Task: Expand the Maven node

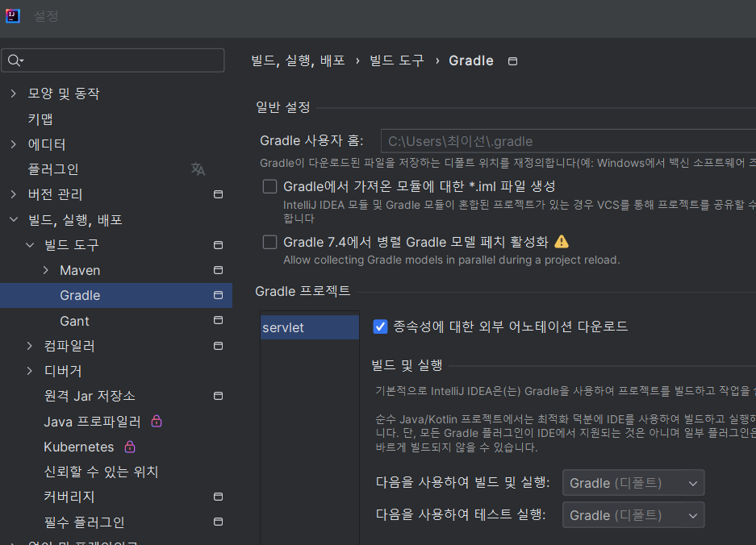Action: pos(46,270)
